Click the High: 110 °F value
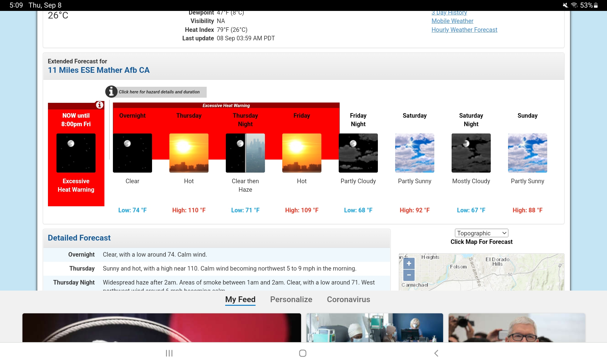The width and height of the screenshot is (607, 364). click(189, 210)
